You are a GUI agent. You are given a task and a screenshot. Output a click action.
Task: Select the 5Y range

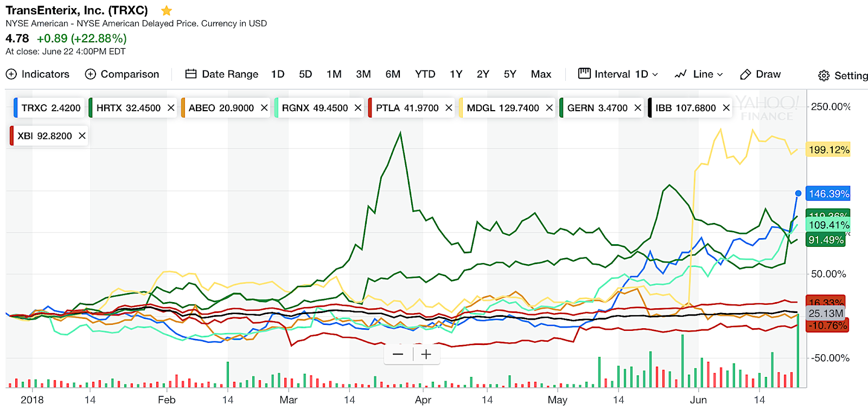pyautogui.click(x=510, y=74)
